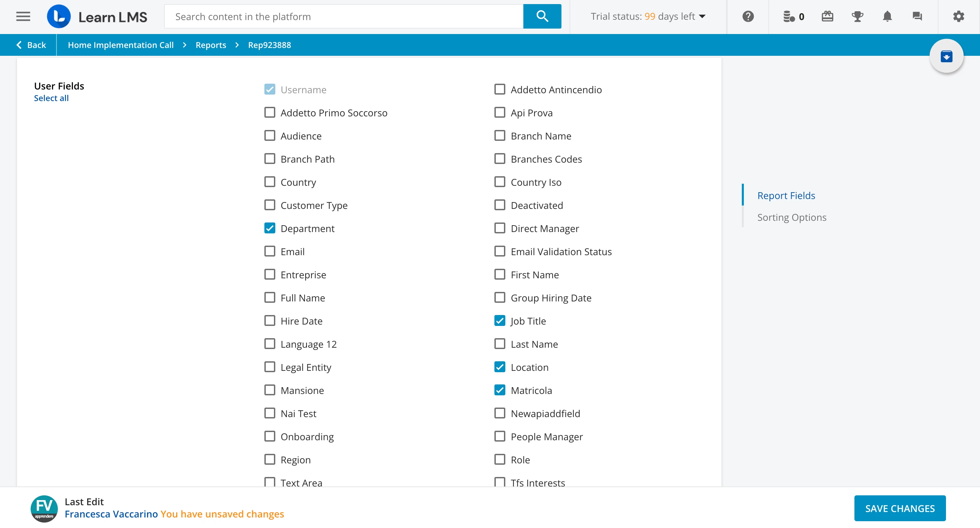Click the Select all link
Screen dimensions: 980x528
tap(51, 98)
